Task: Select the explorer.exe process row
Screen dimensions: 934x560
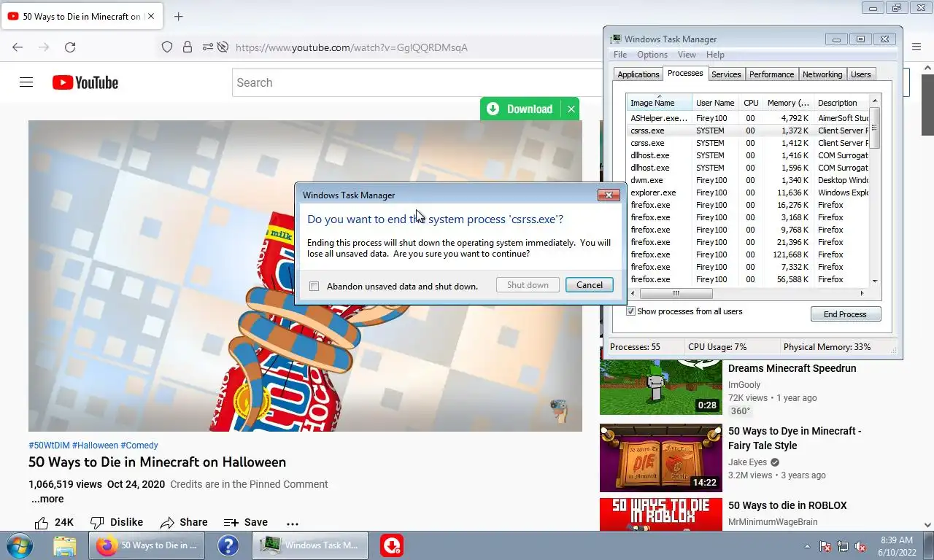Action: (x=748, y=192)
